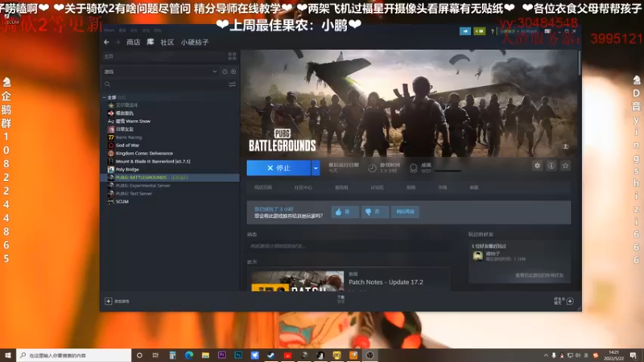Select Barro Racing in the list
644x362 pixels.
tap(129, 138)
